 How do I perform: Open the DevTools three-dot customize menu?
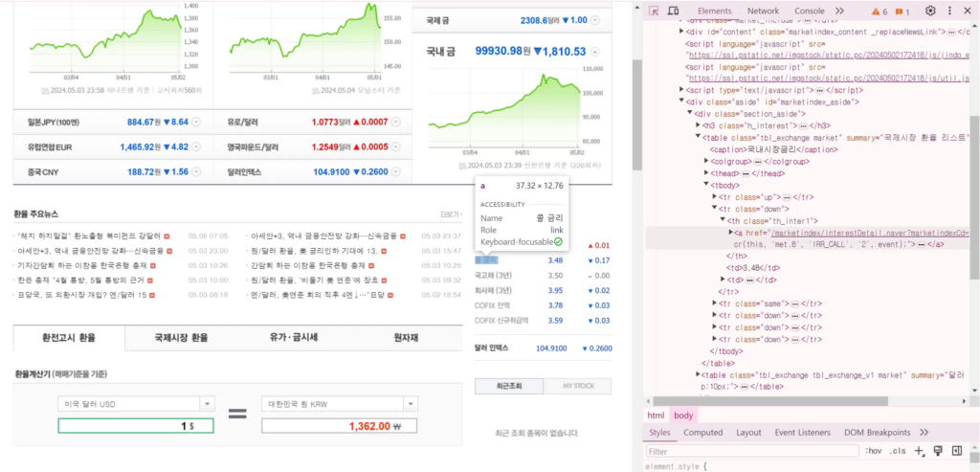click(950, 11)
